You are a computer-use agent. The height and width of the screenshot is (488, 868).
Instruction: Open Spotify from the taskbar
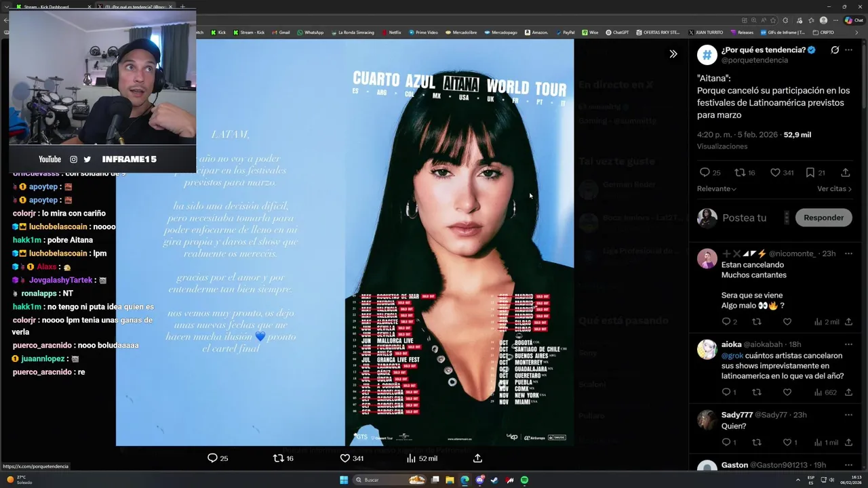tap(524, 480)
